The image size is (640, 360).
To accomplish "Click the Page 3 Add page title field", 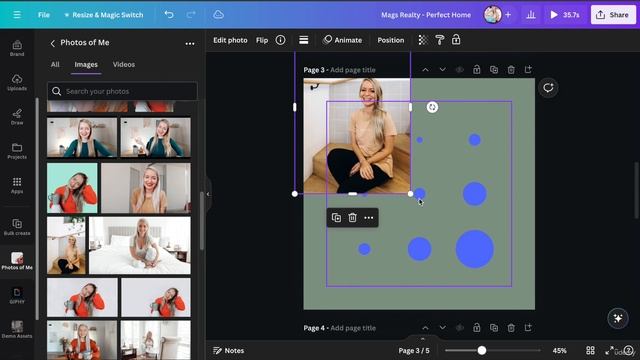I will [x=353, y=70].
